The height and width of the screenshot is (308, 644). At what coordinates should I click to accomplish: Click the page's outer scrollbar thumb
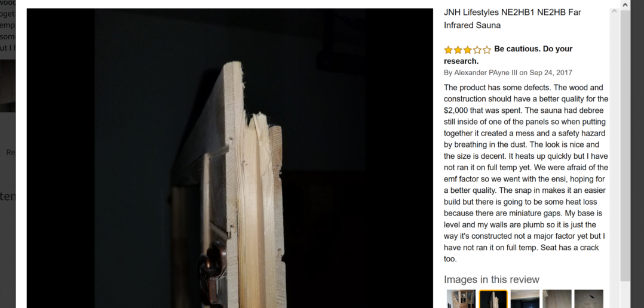pos(625,146)
